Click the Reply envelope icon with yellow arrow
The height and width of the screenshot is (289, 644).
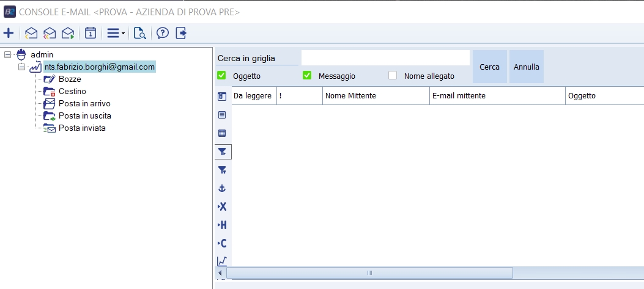pyautogui.click(x=31, y=33)
